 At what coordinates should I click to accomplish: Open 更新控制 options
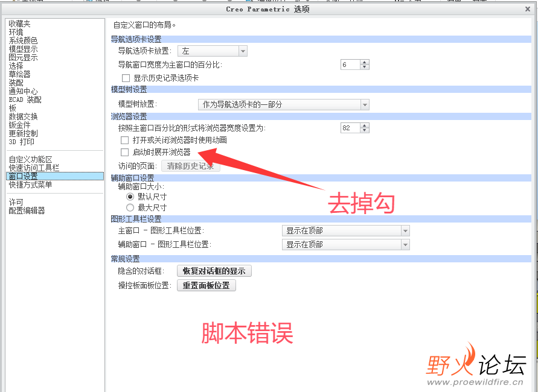tap(23, 133)
